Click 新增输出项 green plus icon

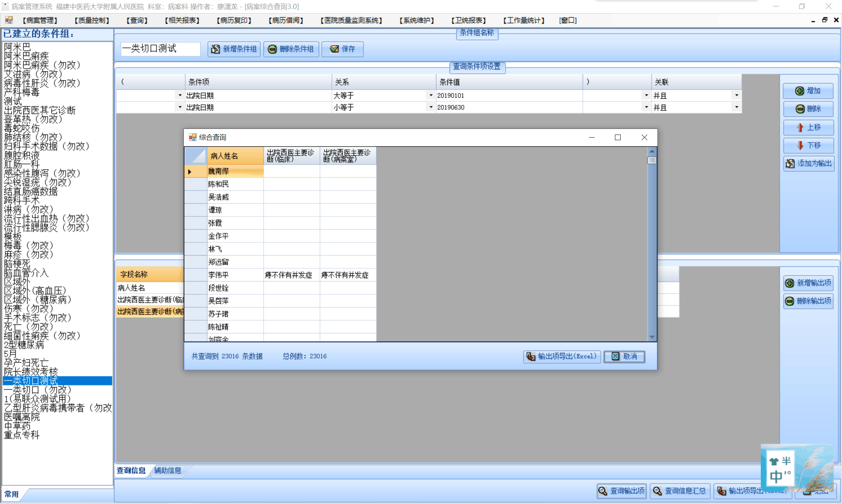click(x=790, y=283)
